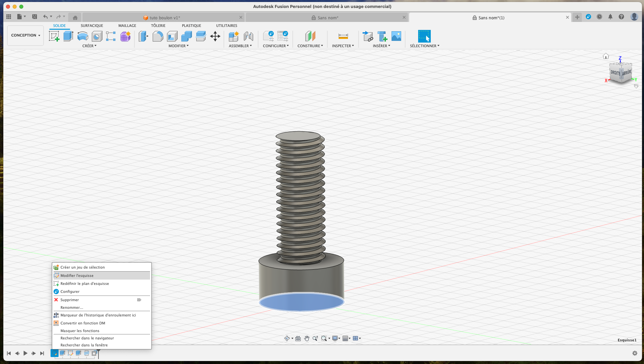Select the Fillet tool
Screen dimensions: 644x364
point(158,36)
